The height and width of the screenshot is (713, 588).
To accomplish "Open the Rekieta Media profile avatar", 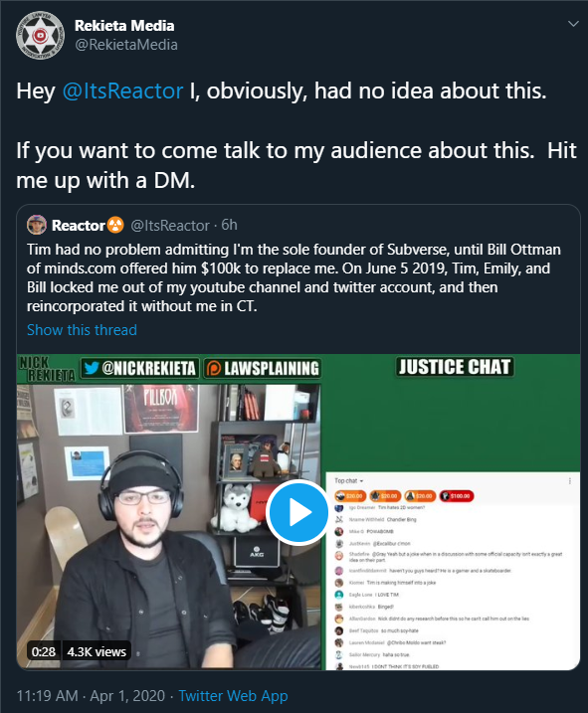I will pyautogui.click(x=40, y=36).
